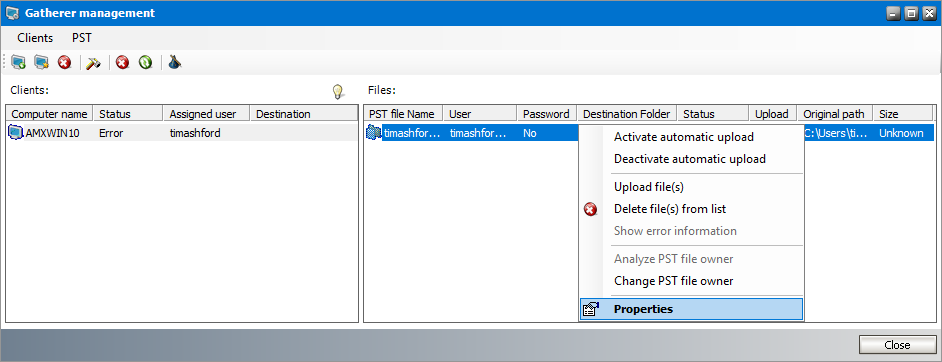Viewport: 942px width, 362px height.
Task: Click the light bulb hint icon
Action: [339, 91]
